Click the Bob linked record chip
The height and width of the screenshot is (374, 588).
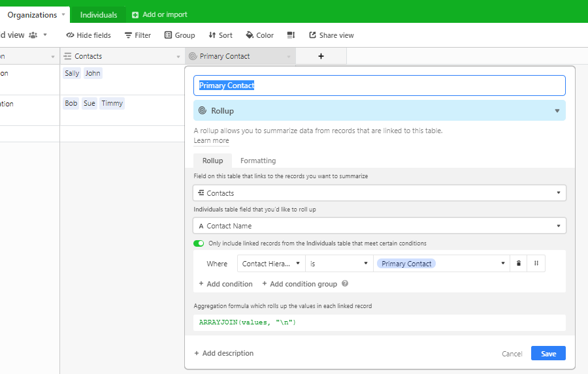click(71, 103)
